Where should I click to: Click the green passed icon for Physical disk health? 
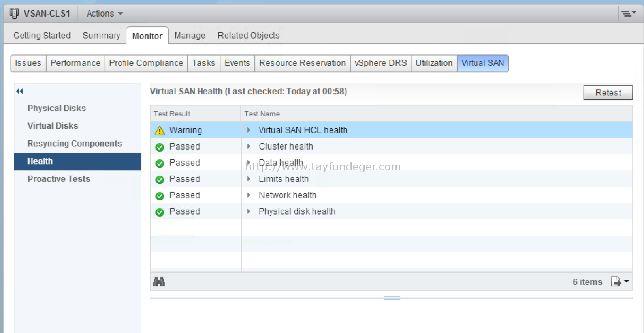coord(160,212)
